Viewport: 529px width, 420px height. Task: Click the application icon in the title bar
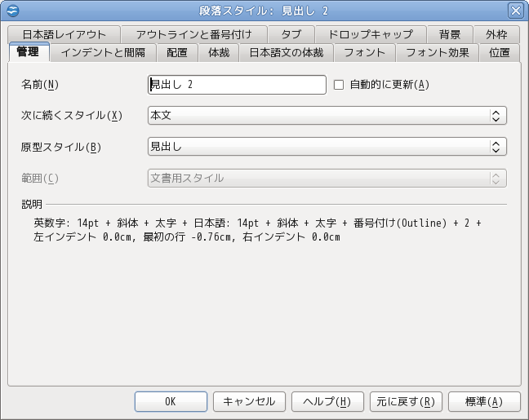tap(12, 11)
